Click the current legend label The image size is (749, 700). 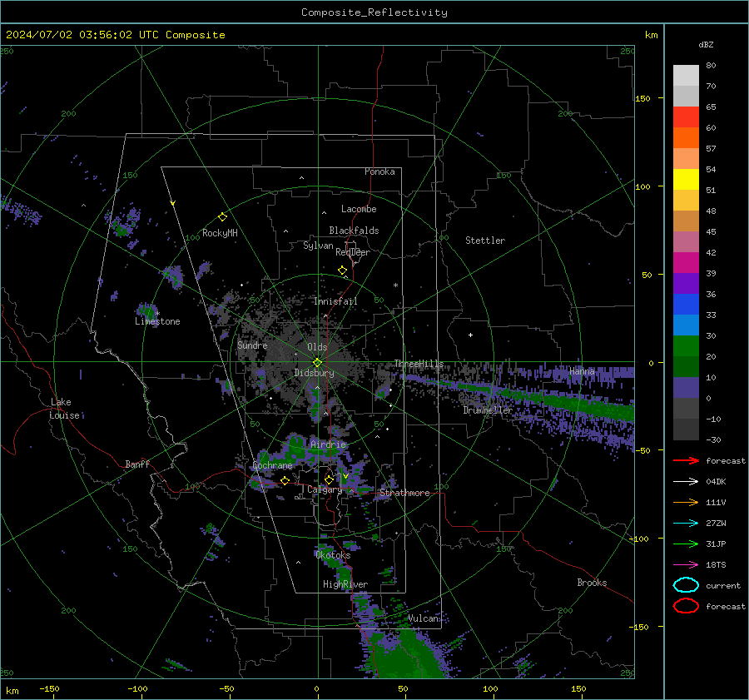[723, 585]
